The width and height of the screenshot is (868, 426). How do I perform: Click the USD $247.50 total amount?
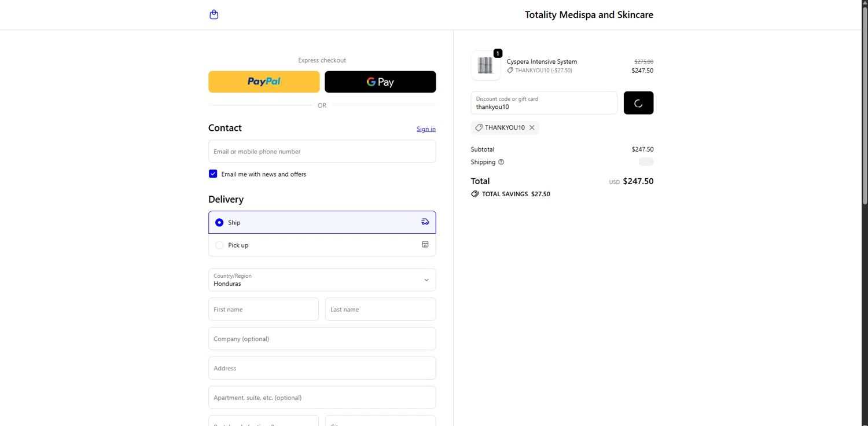click(x=631, y=181)
